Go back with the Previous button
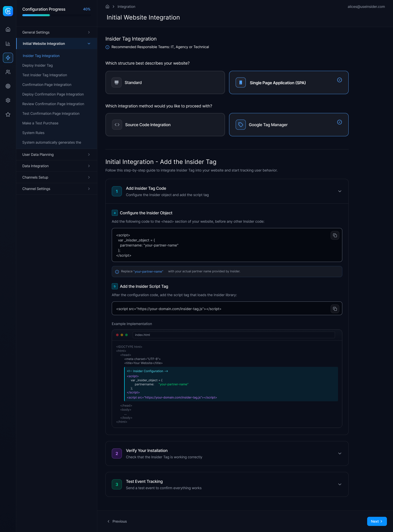The width and height of the screenshot is (393, 532). click(117, 521)
